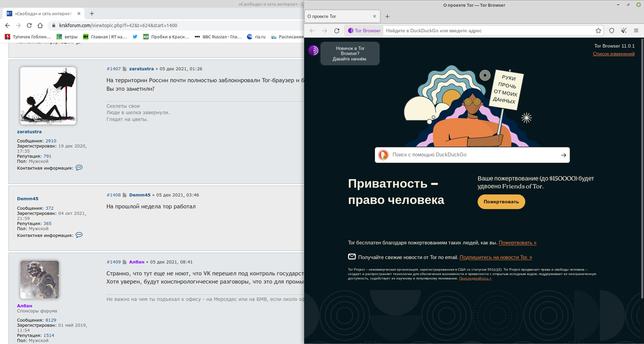644x344 pixels.
Task: Click Tor Browser identity icon in address bar
Action: (x=364, y=31)
